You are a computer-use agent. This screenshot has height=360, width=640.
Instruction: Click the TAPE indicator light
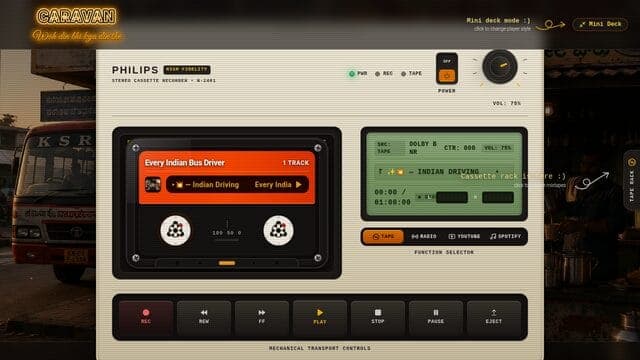(x=403, y=74)
